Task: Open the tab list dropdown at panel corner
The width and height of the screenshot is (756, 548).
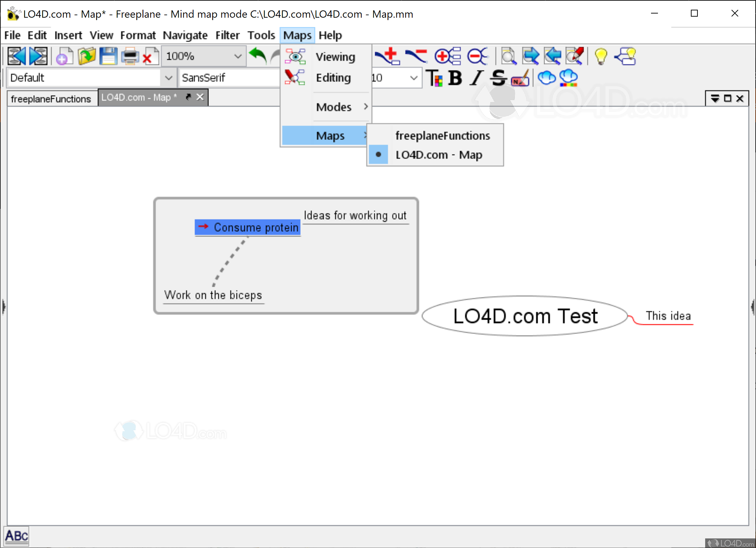Action: 715,99
